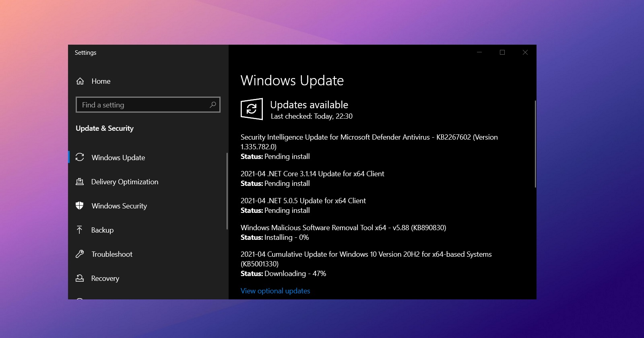Image resolution: width=644 pixels, height=338 pixels.
Task: Click the Windows Security shield icon
Action: [x=80, y=206]
